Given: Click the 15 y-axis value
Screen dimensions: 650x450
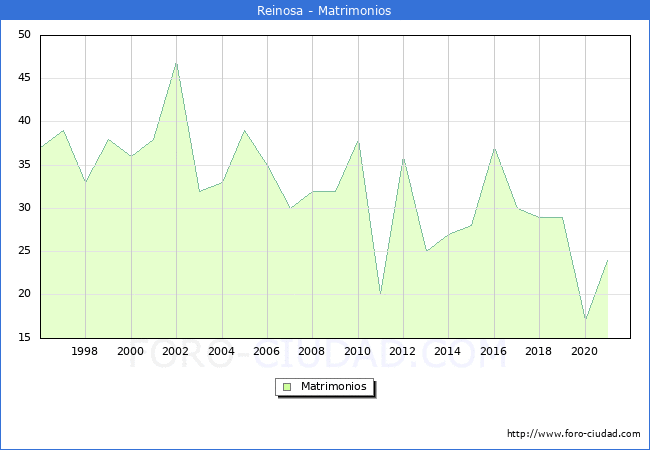Looking at the screenshot, I should click(x=24, y=338).
